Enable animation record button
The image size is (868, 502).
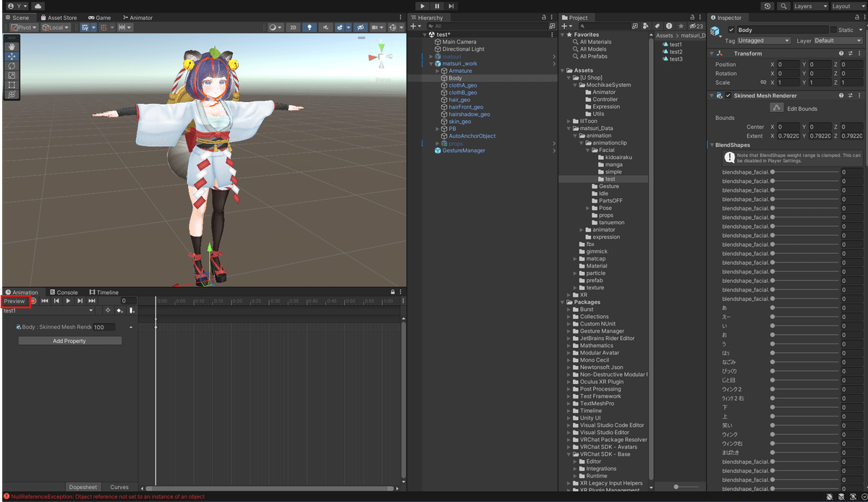33,301
